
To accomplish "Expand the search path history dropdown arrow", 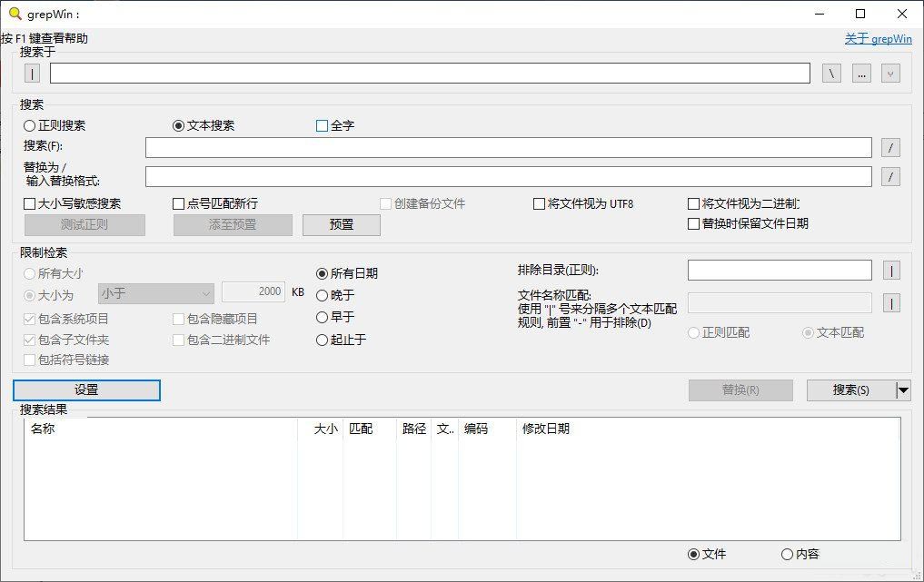I will click(890, 74).
